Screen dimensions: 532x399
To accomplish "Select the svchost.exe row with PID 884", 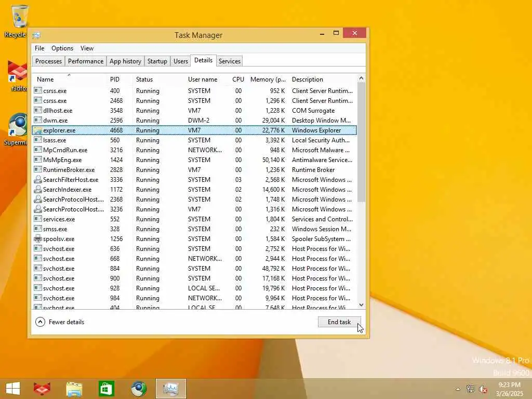I will pyautogui.click(x=194, y=268).
